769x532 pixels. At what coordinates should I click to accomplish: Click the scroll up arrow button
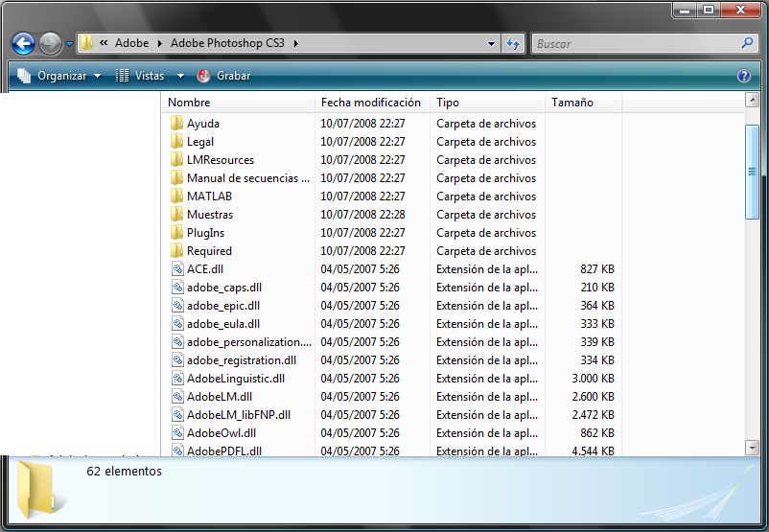coord(752,100)
